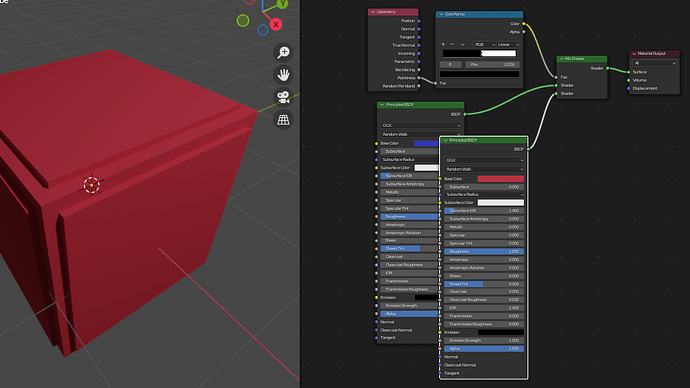Expand Subsurface Radius in the selected Principled BSDF

click(484, 194)
